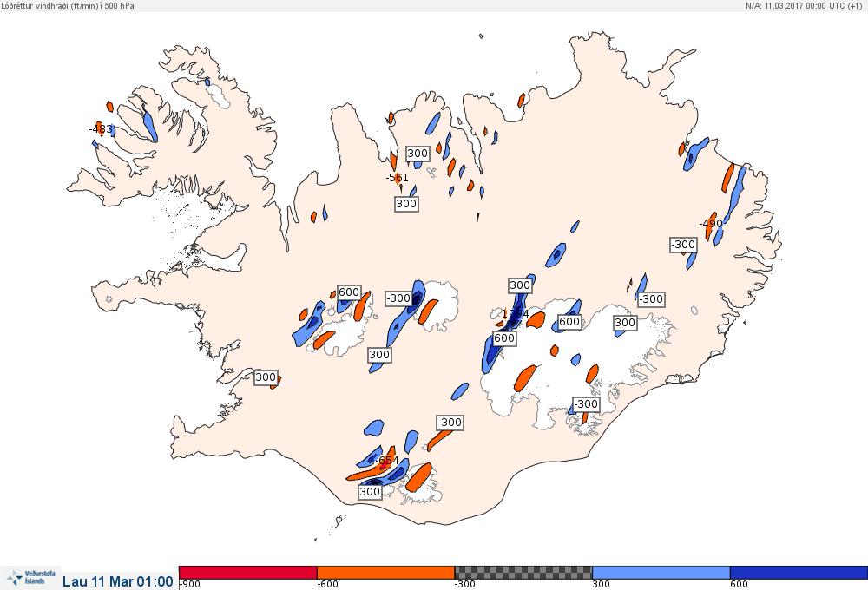The height and width of the screenshot is (590, 868).
Task: Click the -654 value label
Action: pos(387,461)
